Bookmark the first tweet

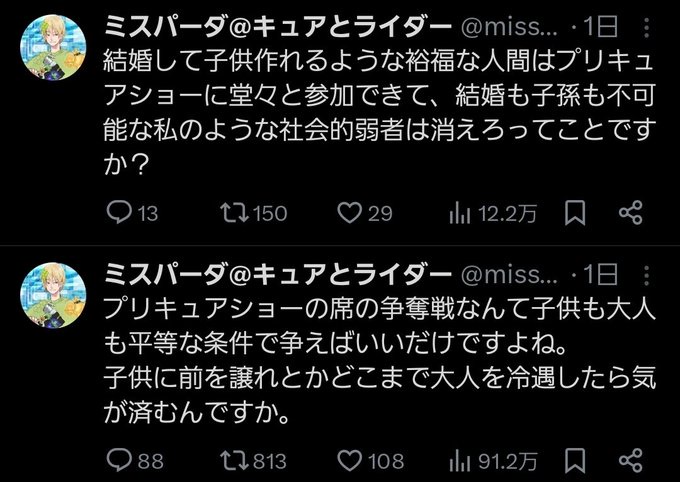coord(576,212)
